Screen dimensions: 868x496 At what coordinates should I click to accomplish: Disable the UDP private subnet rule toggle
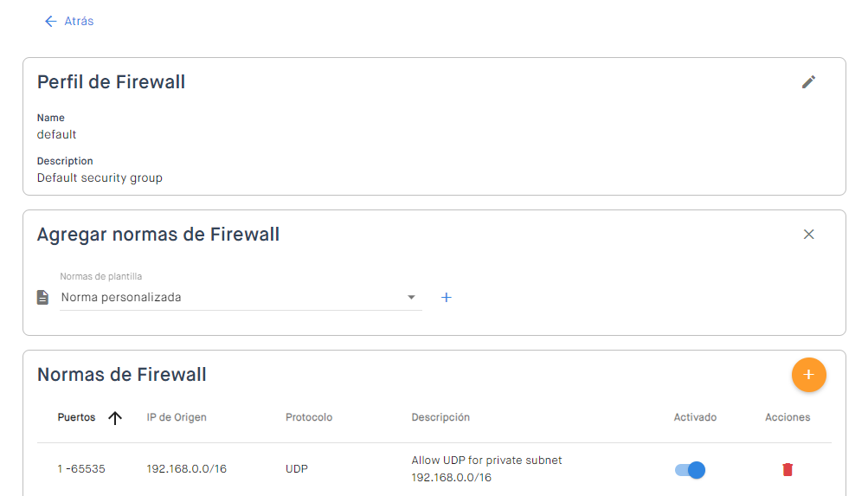(691, 470)
